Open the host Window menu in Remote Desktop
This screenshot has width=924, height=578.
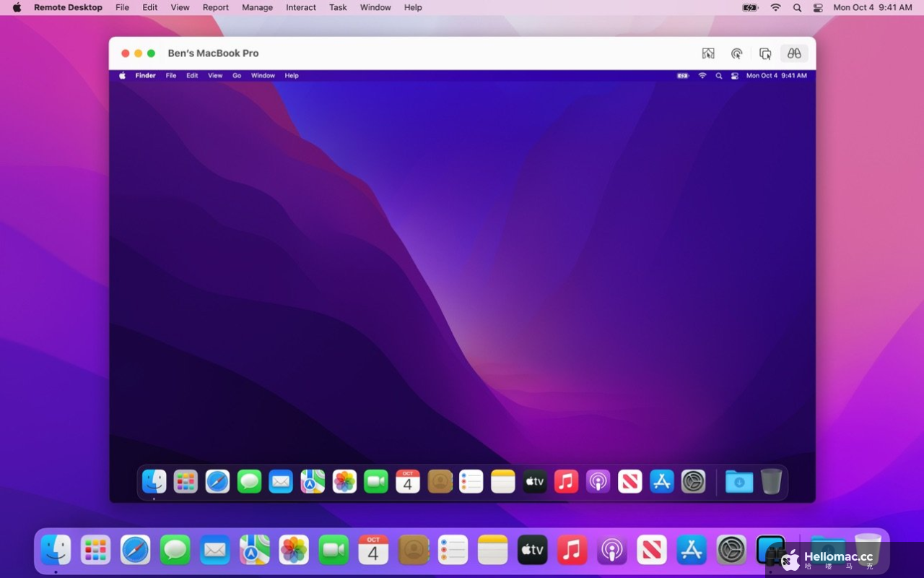(x=375, y=7)
